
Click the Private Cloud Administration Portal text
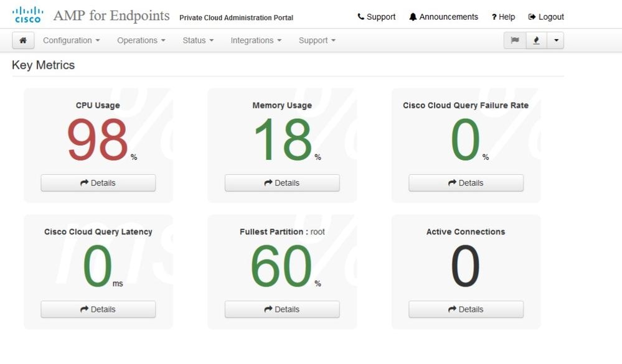(237, 18)
